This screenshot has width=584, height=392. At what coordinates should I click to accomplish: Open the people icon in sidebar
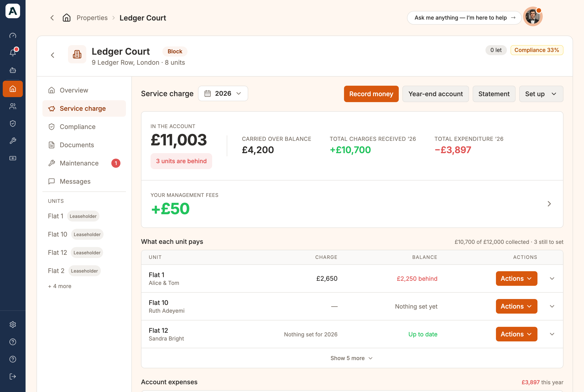13,106
